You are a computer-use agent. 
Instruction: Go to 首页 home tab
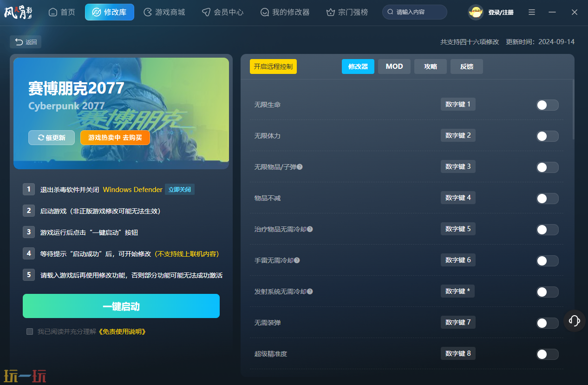tap(62, 12)
